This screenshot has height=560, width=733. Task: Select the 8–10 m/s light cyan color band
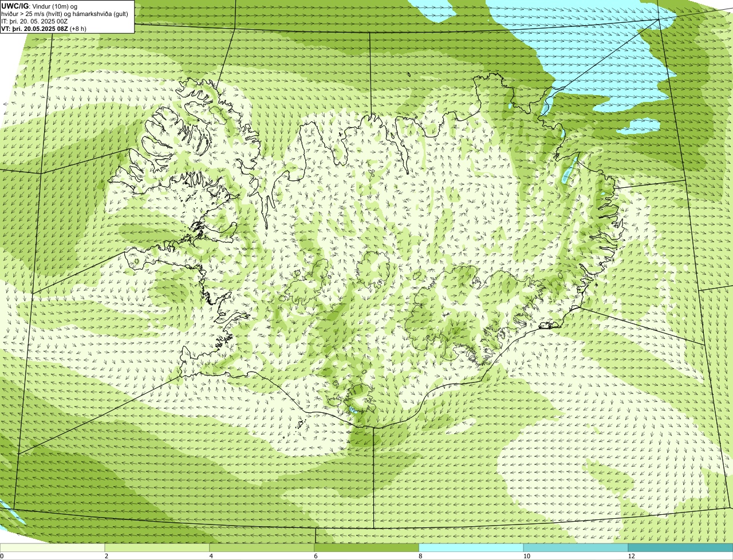click(471, 547)
